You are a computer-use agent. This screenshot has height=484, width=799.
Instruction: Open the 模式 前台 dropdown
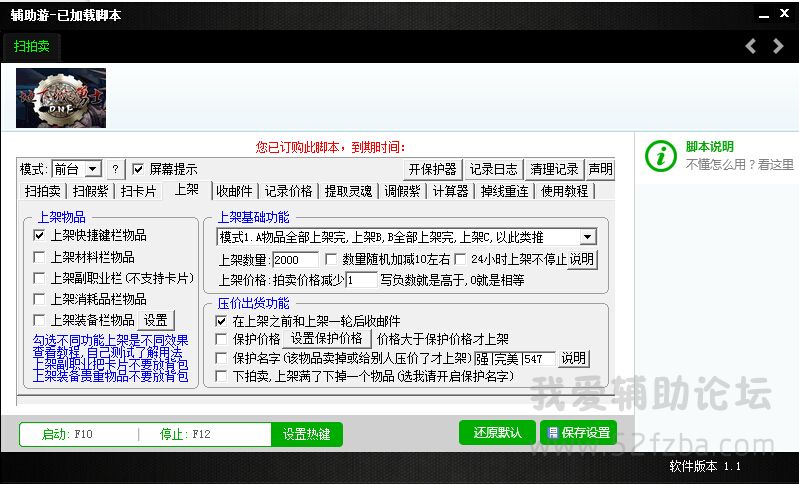93,169
